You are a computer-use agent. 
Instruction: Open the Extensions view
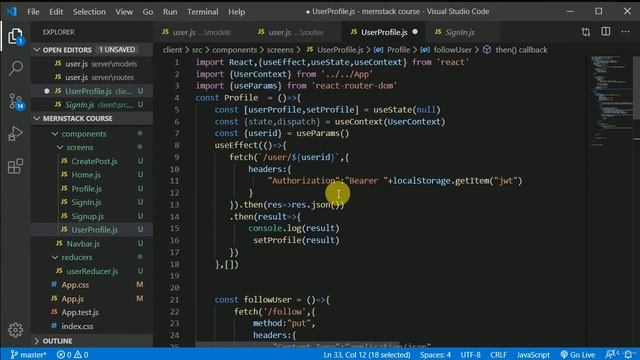tap(16, 166)
